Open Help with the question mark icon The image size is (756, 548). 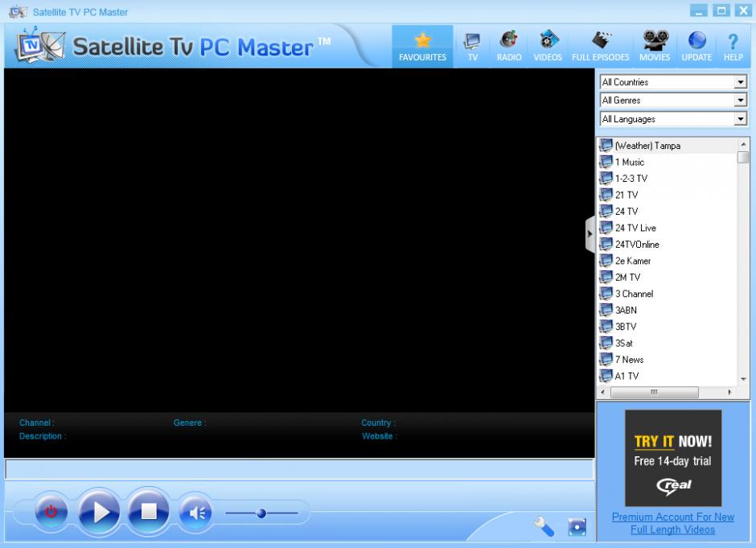click(x=733, y=42)
